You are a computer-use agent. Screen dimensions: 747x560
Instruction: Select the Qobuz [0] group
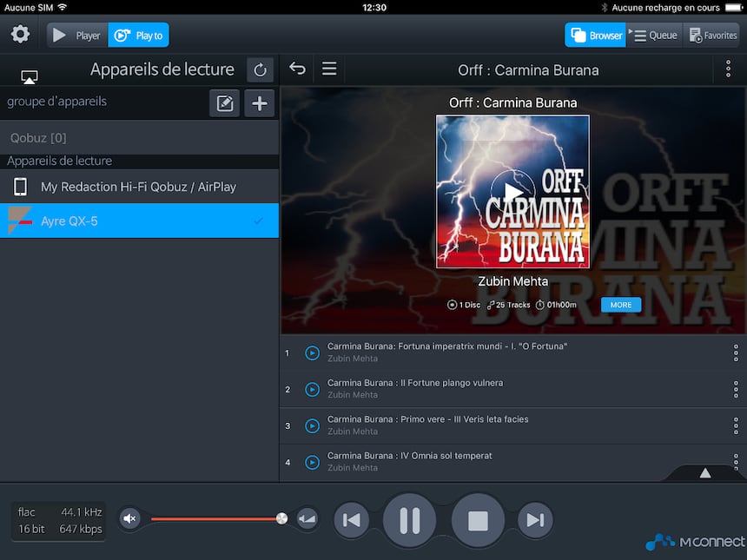pyautogui.click(x=139, y=138)
